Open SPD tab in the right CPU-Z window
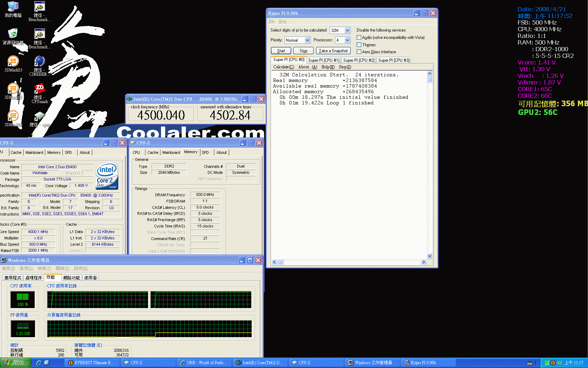588x368 pixels. coord(205,152)
